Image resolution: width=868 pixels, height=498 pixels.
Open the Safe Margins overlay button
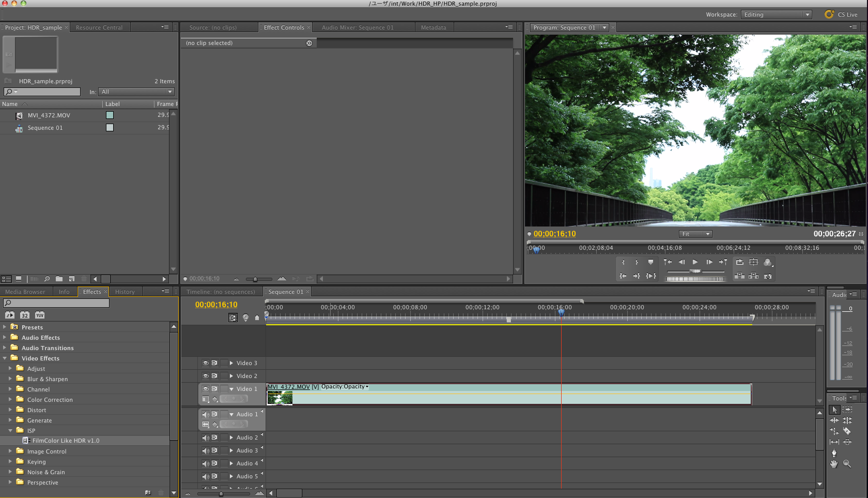(754, 262)
